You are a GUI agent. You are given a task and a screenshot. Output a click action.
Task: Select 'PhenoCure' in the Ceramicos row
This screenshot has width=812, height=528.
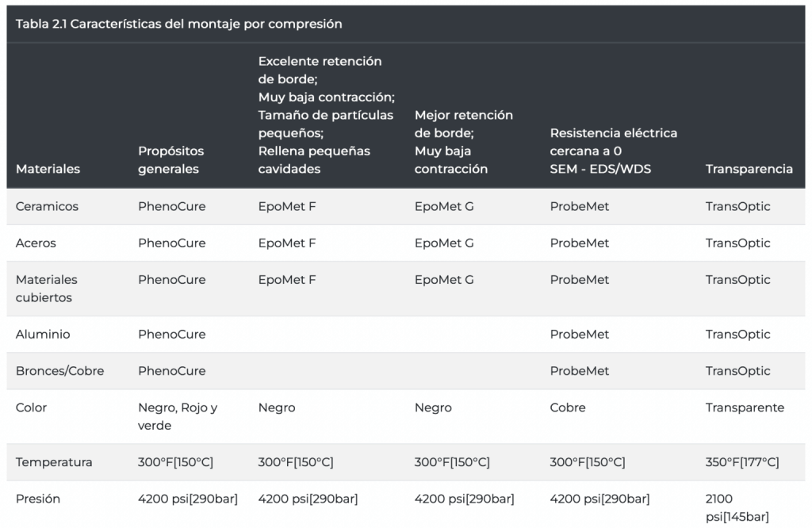coord(171,206)
